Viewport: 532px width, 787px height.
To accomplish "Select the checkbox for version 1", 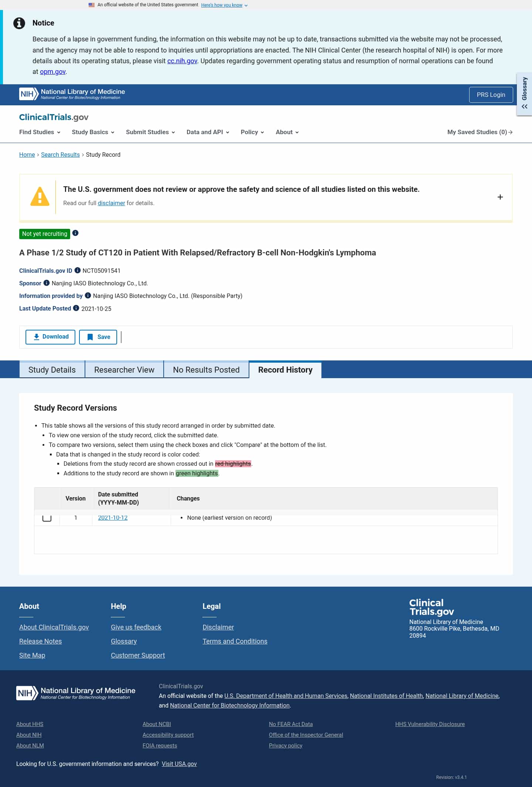I will [47, 518].
